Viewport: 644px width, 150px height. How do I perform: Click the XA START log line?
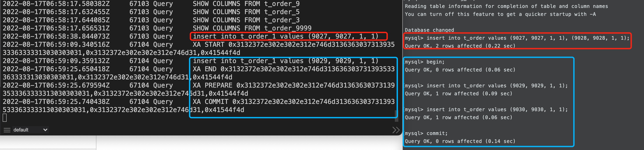click(199, 49)
